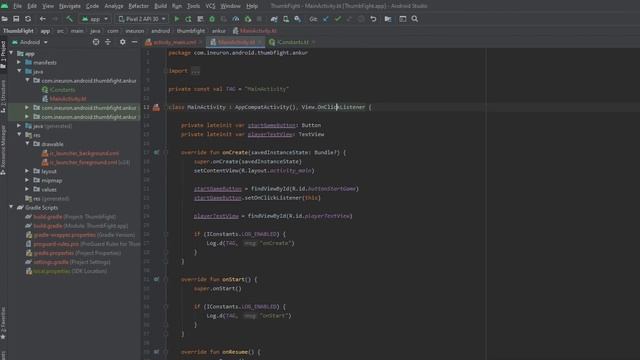Expand the layout folder
The height and width of the screenshot is (360, 640).
click(x=27, y=171)
